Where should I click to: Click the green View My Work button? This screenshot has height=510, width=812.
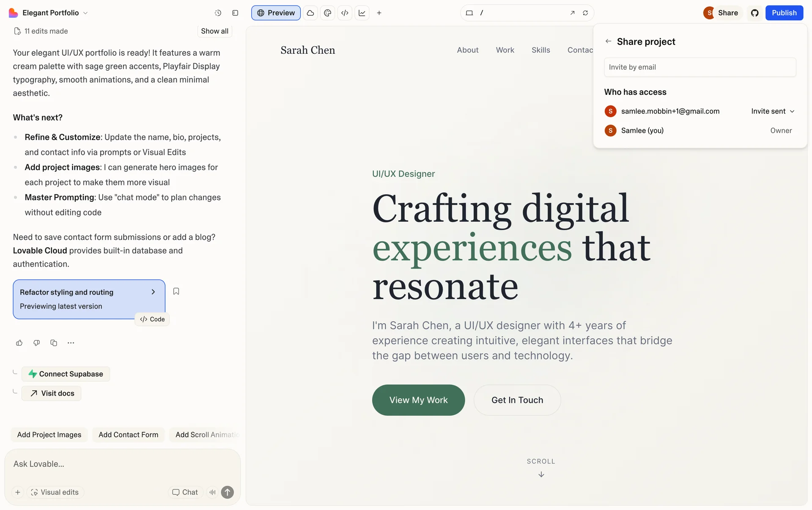coord(418,400)
